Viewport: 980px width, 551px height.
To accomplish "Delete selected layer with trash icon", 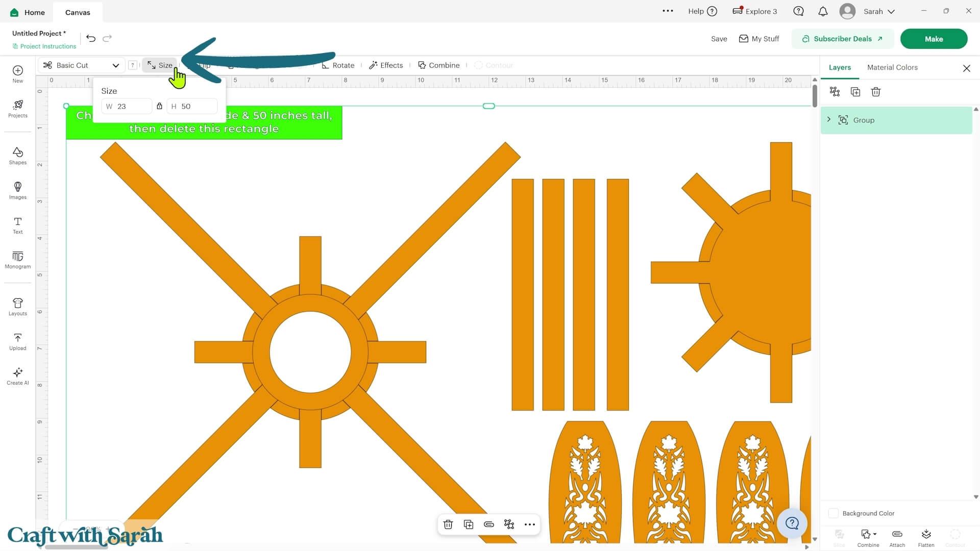I will coord(876,92).
